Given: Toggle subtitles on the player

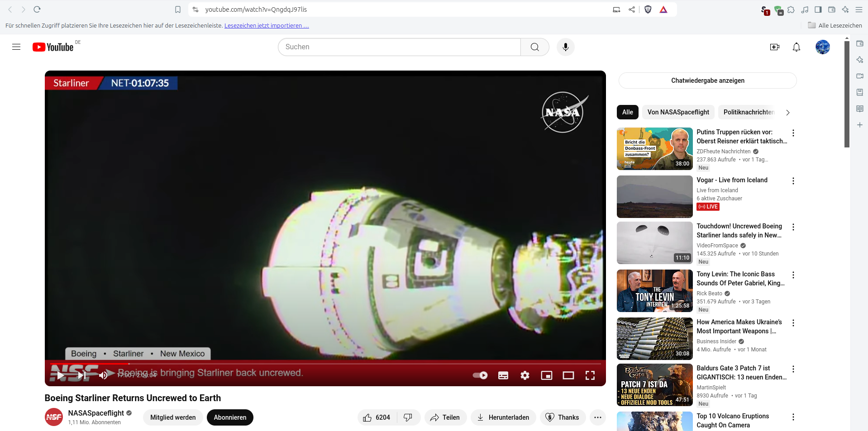Looking at the screenshot, I should (x=503, y=375).
